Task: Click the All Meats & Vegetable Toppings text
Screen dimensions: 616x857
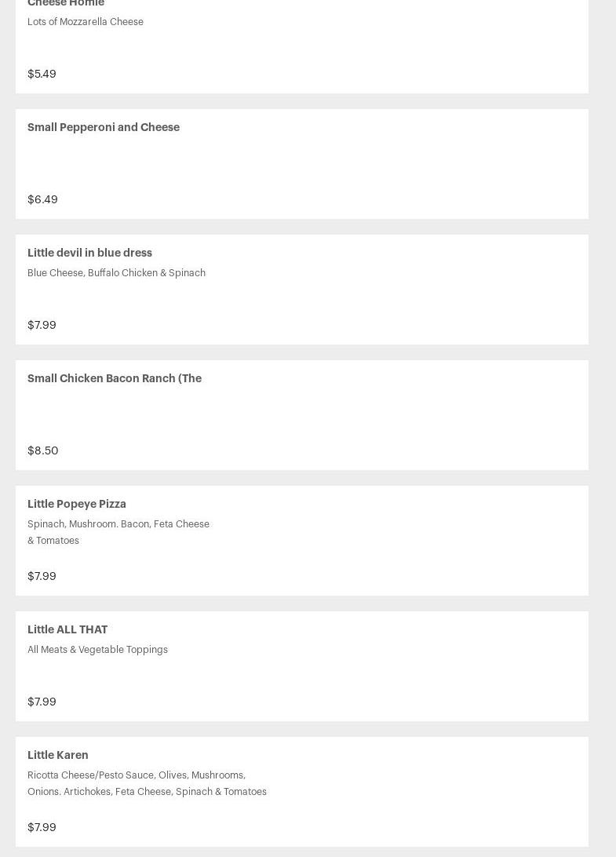Action: (x=97, y=650)
